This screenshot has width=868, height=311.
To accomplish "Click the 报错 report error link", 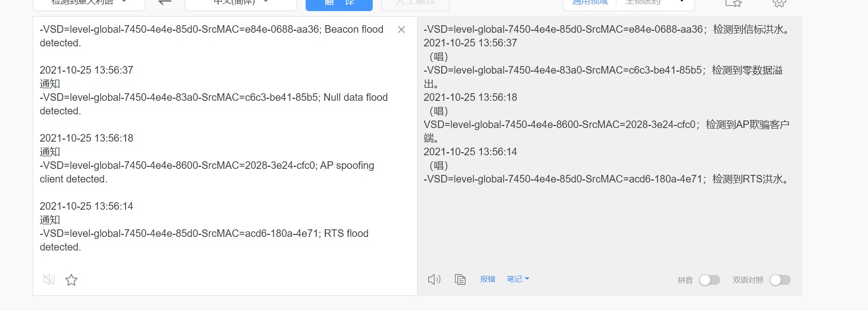I will pos(488,279).
